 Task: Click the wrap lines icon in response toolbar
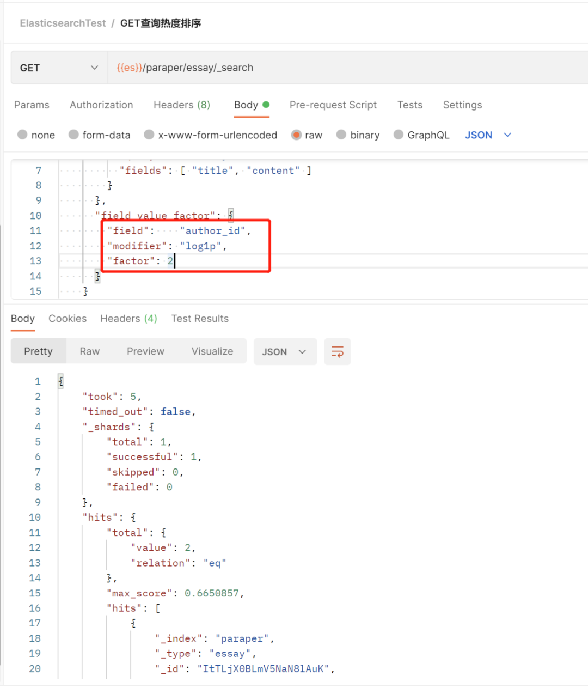point(338,352)
